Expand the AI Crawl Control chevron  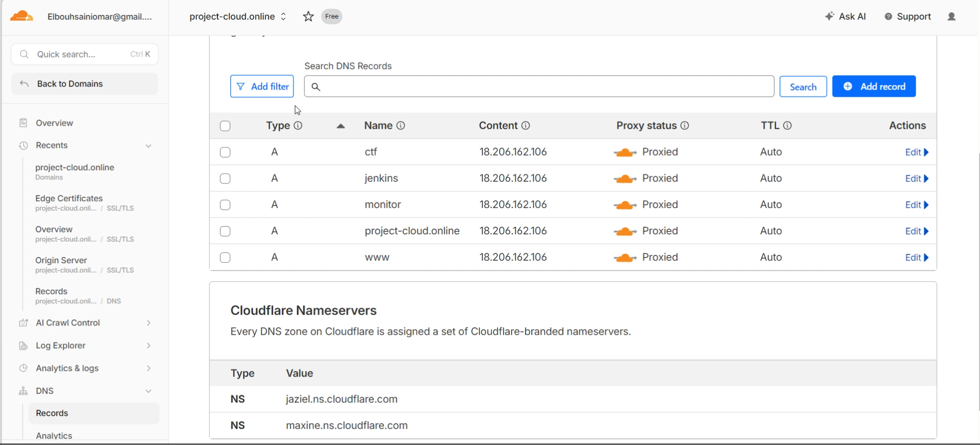(148, 323)
